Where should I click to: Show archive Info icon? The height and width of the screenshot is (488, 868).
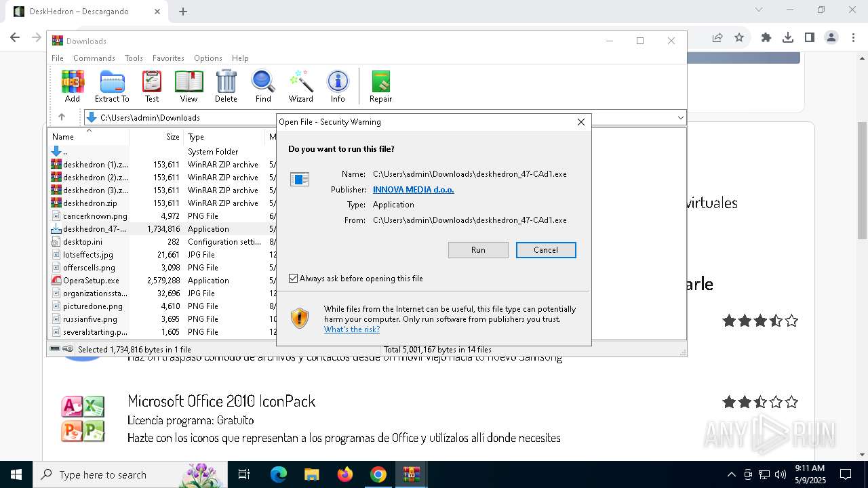coord(338,86)
